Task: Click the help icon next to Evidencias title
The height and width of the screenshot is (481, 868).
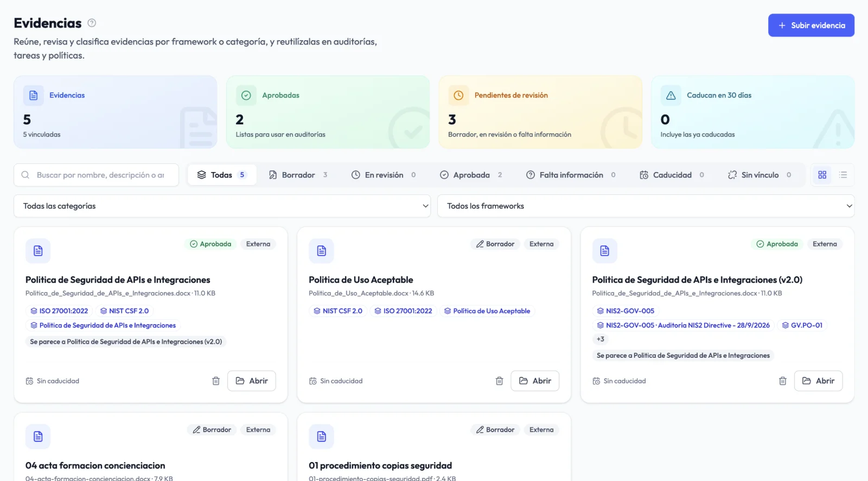Action: 92,23
